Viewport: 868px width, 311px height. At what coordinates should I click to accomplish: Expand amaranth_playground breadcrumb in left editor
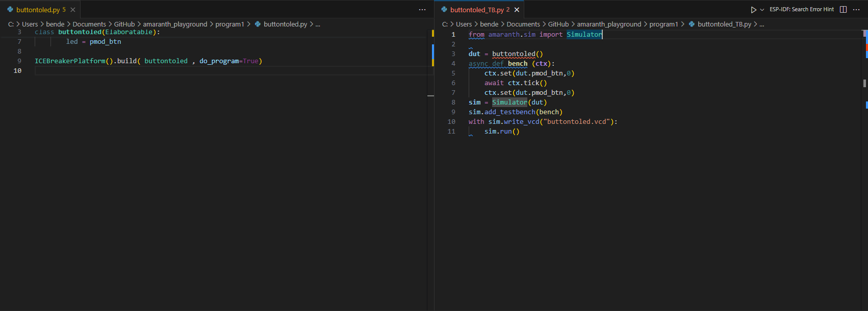point(175,24)
